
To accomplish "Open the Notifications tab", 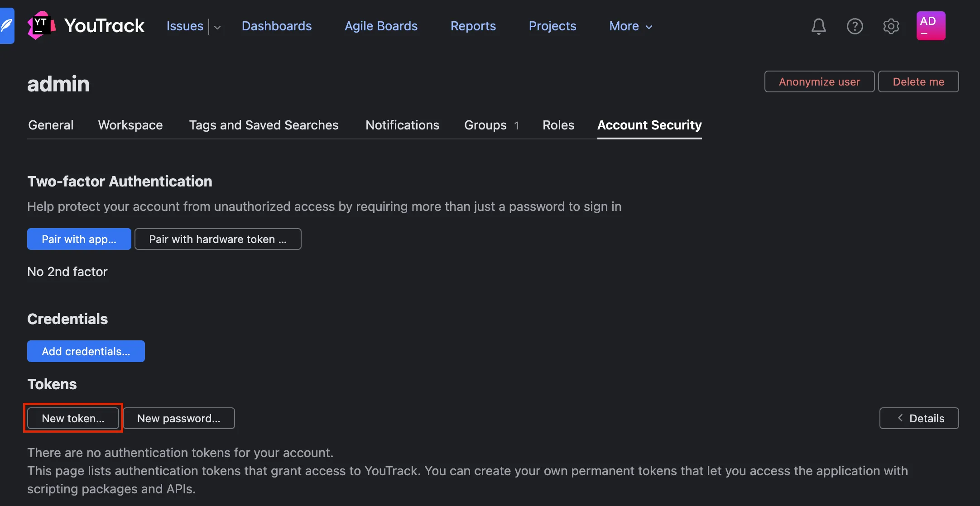I will [x=402, y=125].
